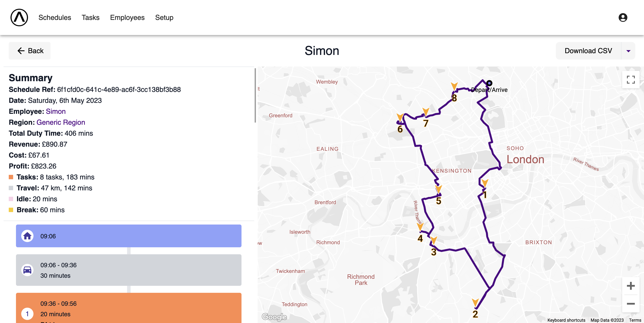
Task: Click the orange Tasks legend swatch
Action: (11, 177)
